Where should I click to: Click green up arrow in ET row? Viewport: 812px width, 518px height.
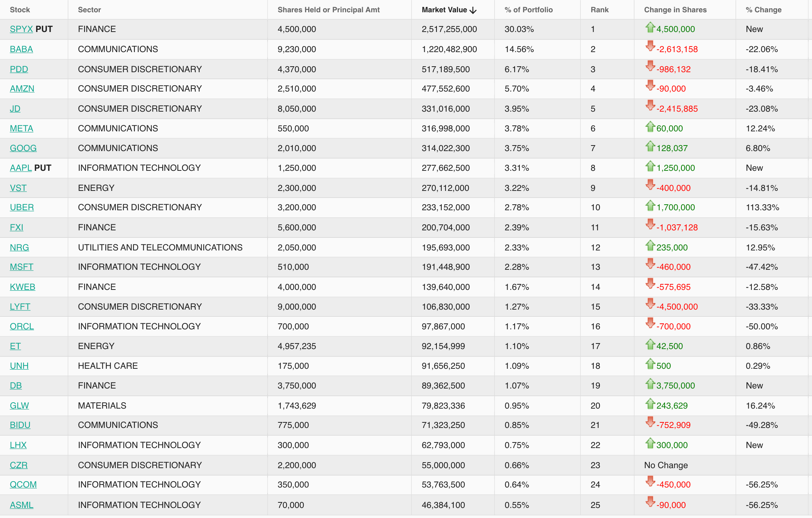pyautogui.click(x=650, y=344)
